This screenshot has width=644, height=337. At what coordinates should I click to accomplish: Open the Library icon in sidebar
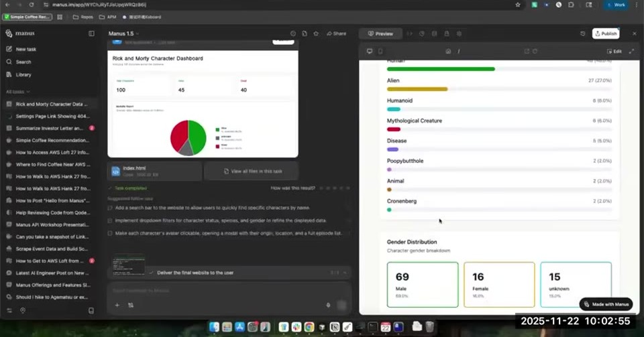pos(9,74)
